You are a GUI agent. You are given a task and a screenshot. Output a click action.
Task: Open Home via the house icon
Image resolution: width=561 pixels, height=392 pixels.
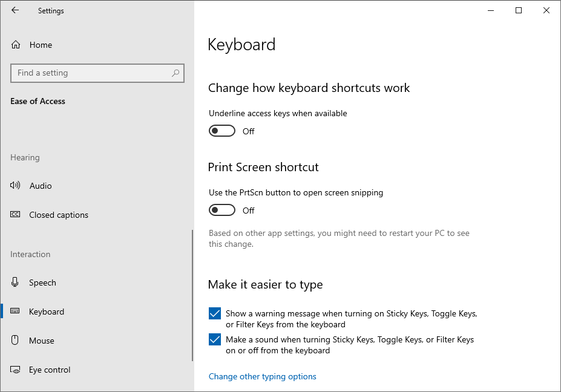(x=16, y=45)
